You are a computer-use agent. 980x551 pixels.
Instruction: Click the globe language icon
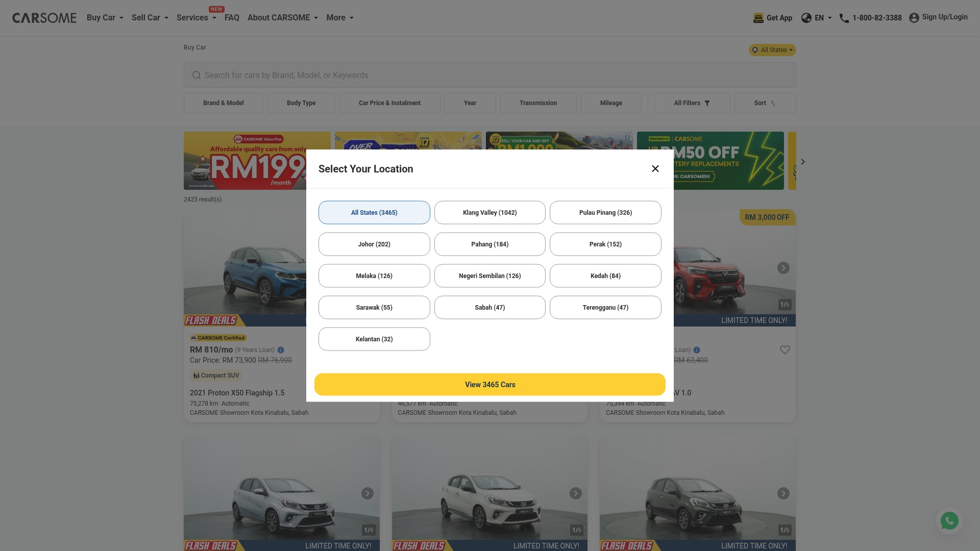pyautogui.click(x=806, y=18)
